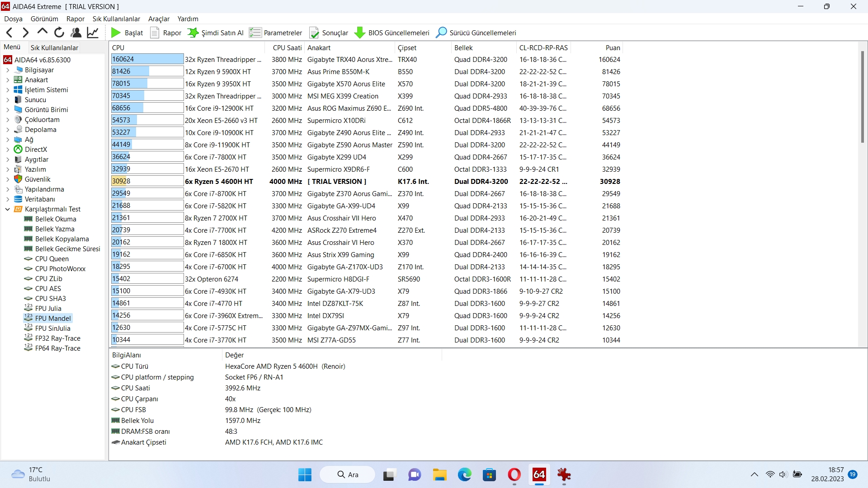Open the Windows Start button
This screenshot has width=868, height=488.
point(305,474)
